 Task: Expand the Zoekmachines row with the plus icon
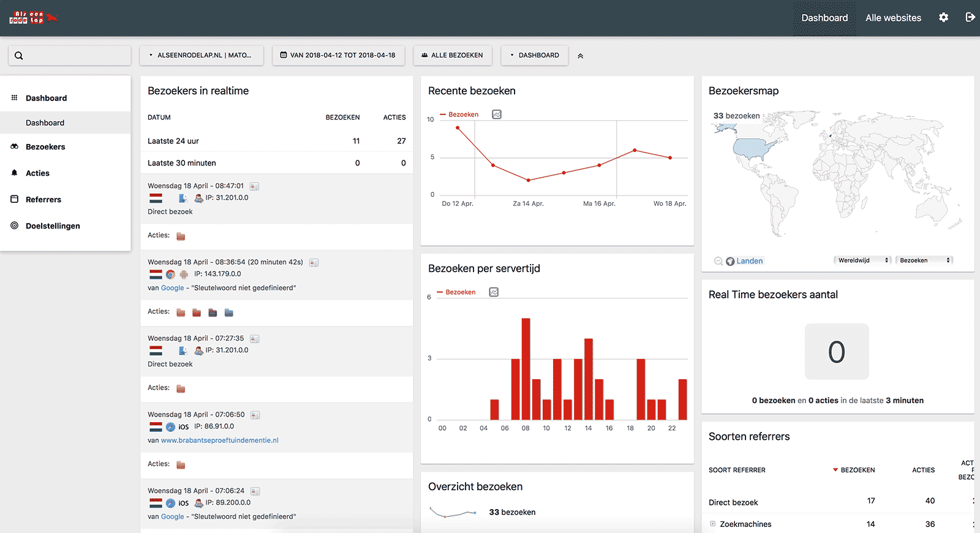tap(712, 524)
